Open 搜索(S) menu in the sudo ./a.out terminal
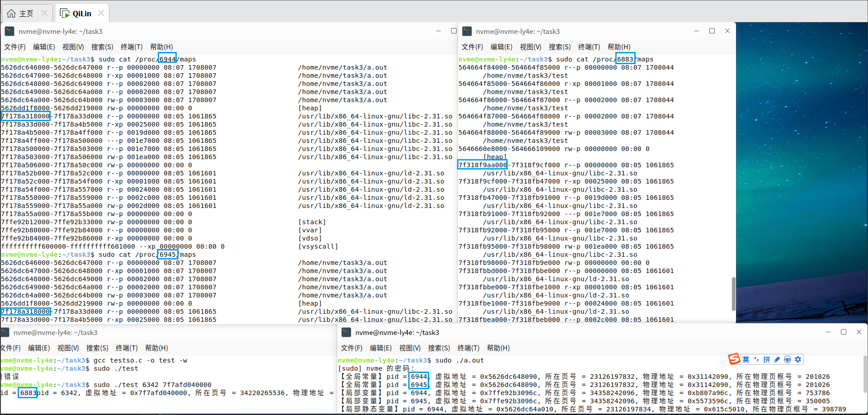The image size is (868, 415). (x=439, y=348)
